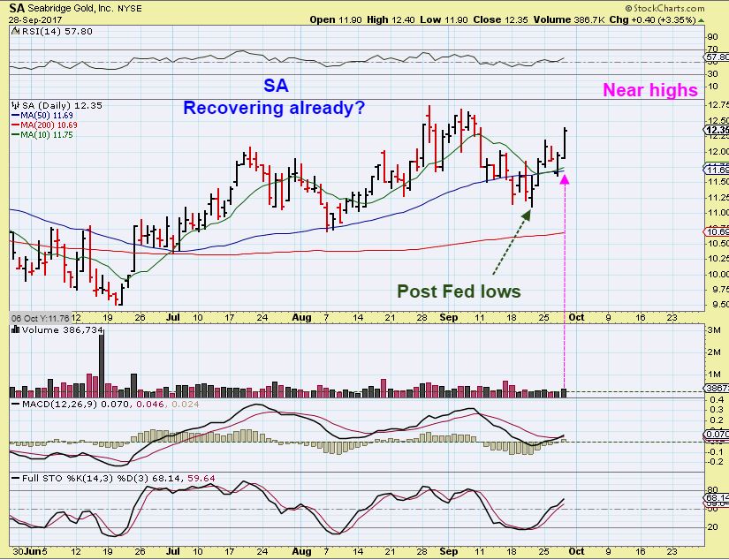
Task: Click the 0.070 MACD tag on right axis
Action: (x=717, y=434)
